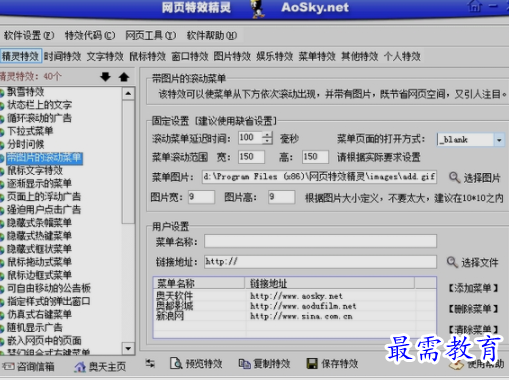Move selected effect up with black up arrow
This screenshot has height=380, width=509.
[x=124, y=77]
